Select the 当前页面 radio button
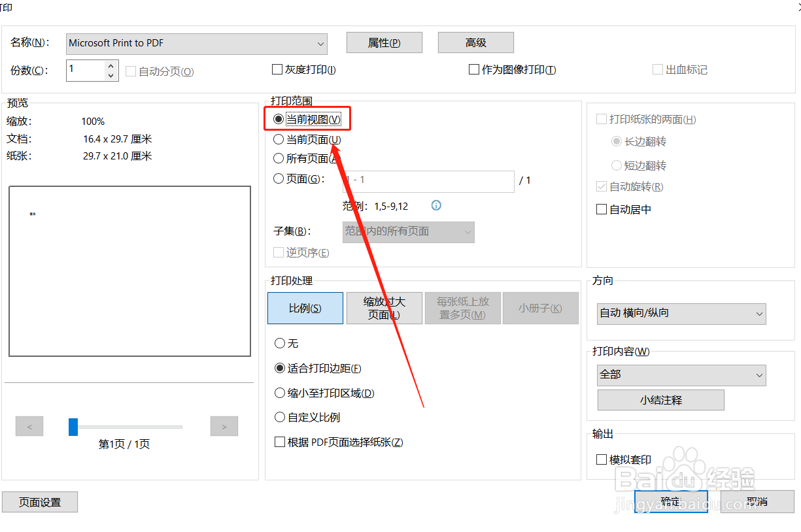The width and height of the screenshot is (801, 532). coord(278,139)
